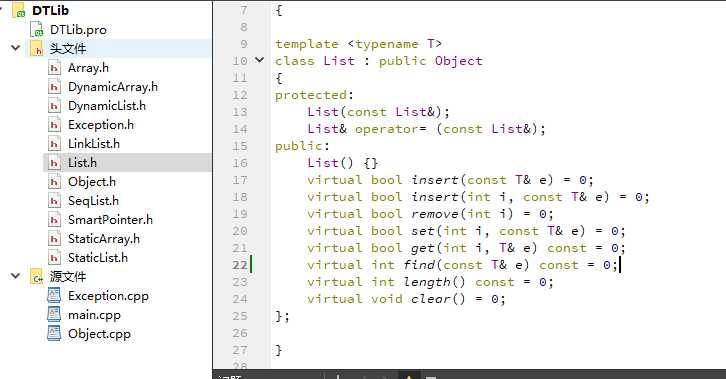Click the cpp icon beside main.cpp
Image resolution: width=726 pixels, height=379 pixels.
pyautogui.click(x=54, y=315)
